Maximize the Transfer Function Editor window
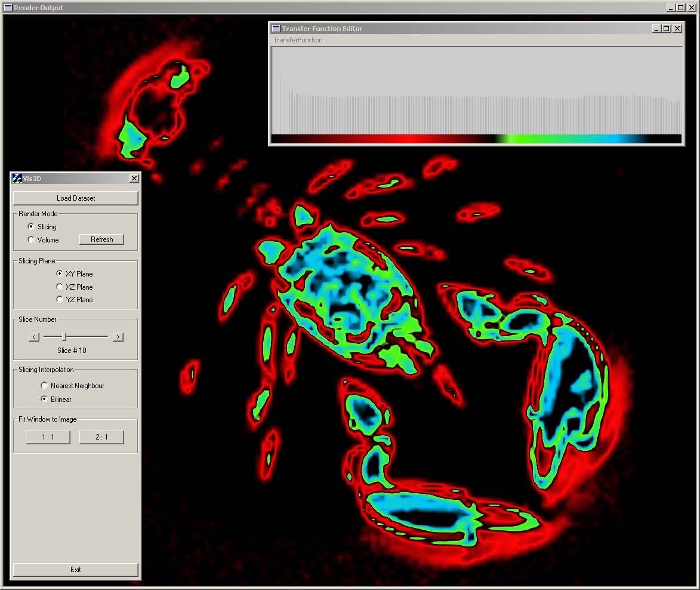This screenshot has width=700, height=590. coord(667,28)
